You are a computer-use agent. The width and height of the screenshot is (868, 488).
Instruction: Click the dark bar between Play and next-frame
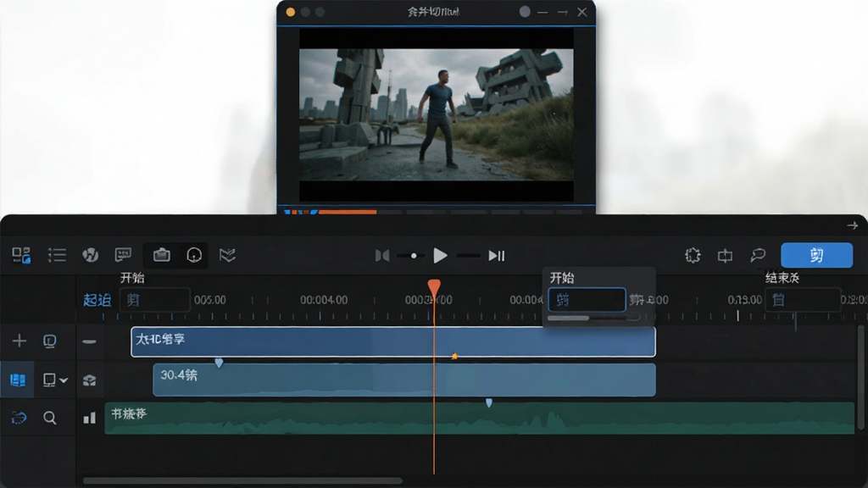468,256
